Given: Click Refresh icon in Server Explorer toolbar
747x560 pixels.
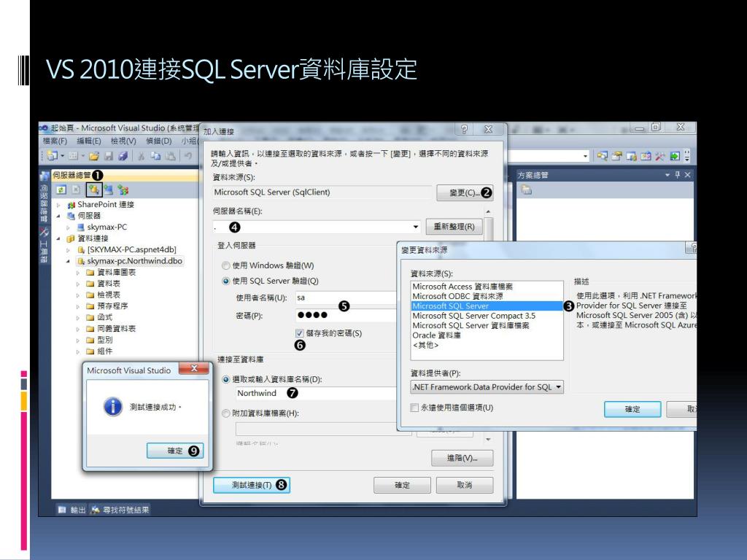Looking at the screenshot, I should point(61,190).
